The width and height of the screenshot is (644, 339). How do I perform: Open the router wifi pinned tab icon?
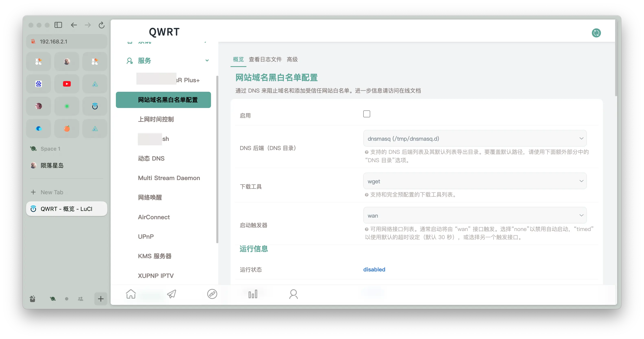[95, 106]
